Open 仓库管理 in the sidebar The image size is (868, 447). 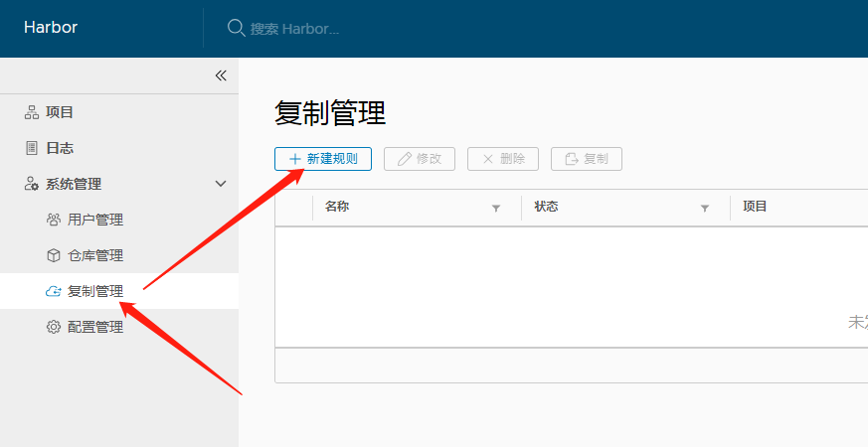click(95, 255)
